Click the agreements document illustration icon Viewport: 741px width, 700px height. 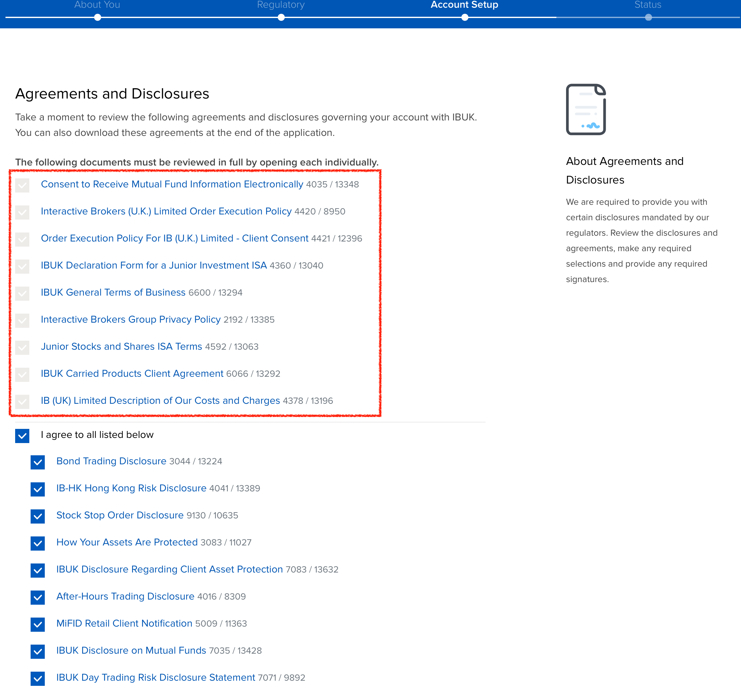click(x=585, y=109)
